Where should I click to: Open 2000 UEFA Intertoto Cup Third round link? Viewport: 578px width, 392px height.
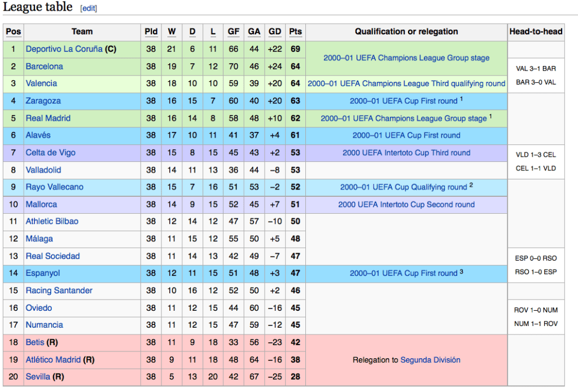(x=406, y=153)
